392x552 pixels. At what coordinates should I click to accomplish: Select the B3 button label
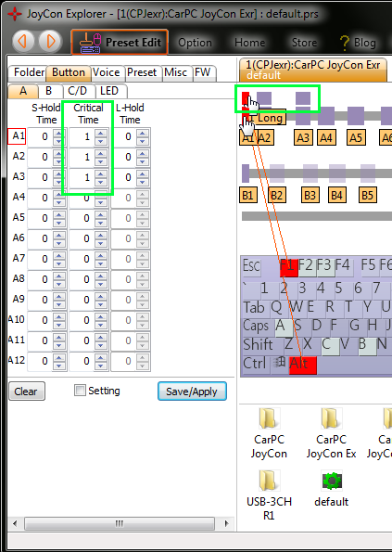pyautogui.click(x=310, y=195)
